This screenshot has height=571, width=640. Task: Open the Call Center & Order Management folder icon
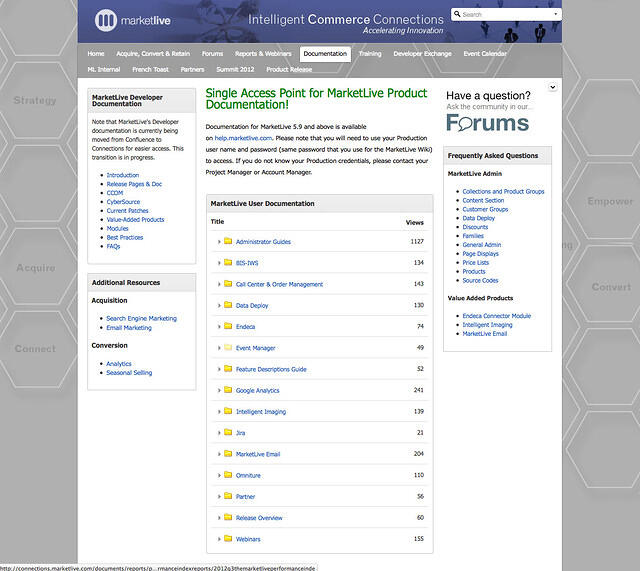228,284
